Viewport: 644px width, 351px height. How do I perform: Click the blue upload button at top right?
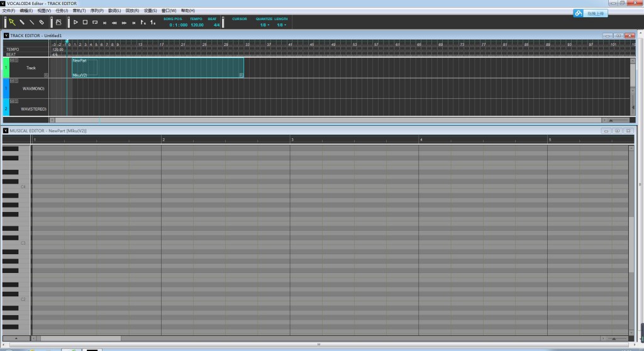click(x=591, y=14)
